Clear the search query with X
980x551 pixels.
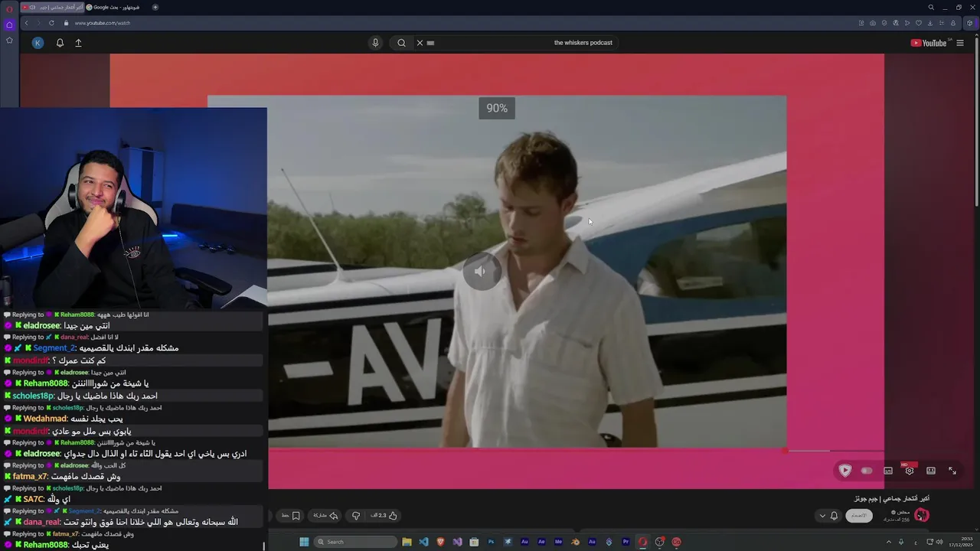coord(420,43)
